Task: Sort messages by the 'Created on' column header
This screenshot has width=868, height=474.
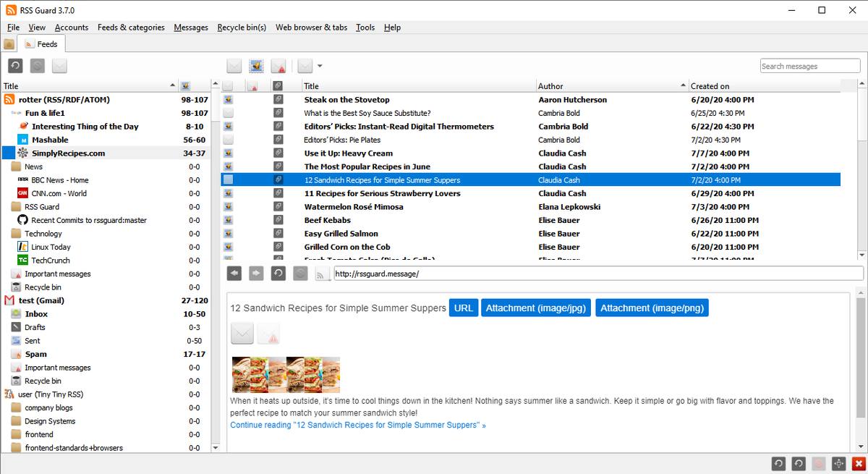Action: pos(765,86)
